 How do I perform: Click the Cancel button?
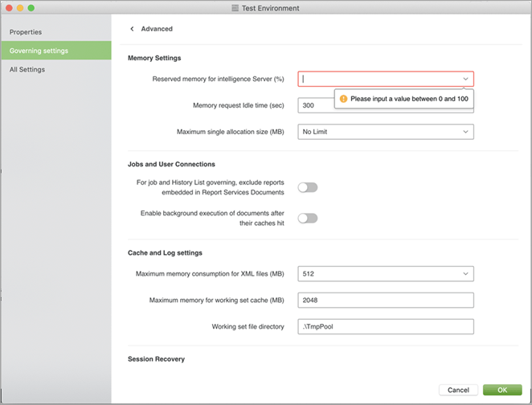(x=458, y=390)
